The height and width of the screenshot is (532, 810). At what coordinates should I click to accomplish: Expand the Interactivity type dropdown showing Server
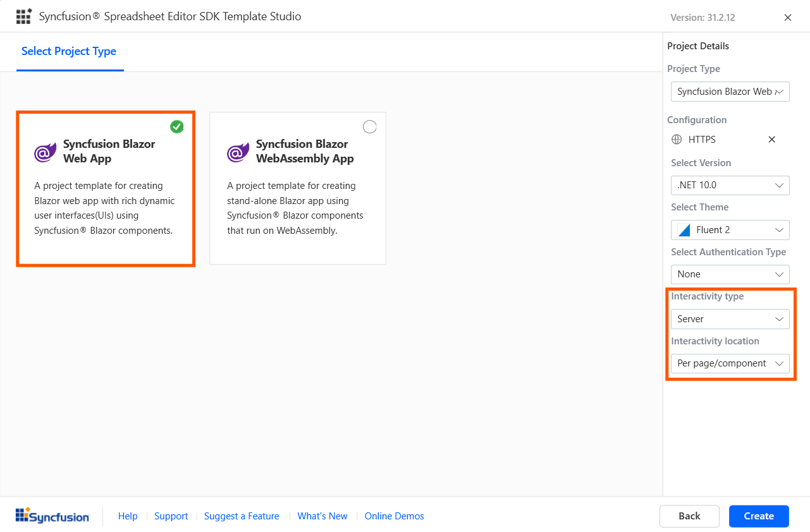(730, 319)
